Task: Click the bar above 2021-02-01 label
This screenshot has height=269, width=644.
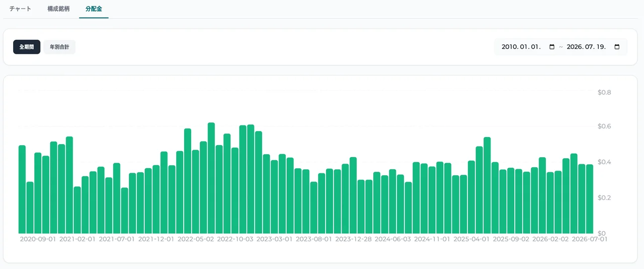Action: point(77,210)
